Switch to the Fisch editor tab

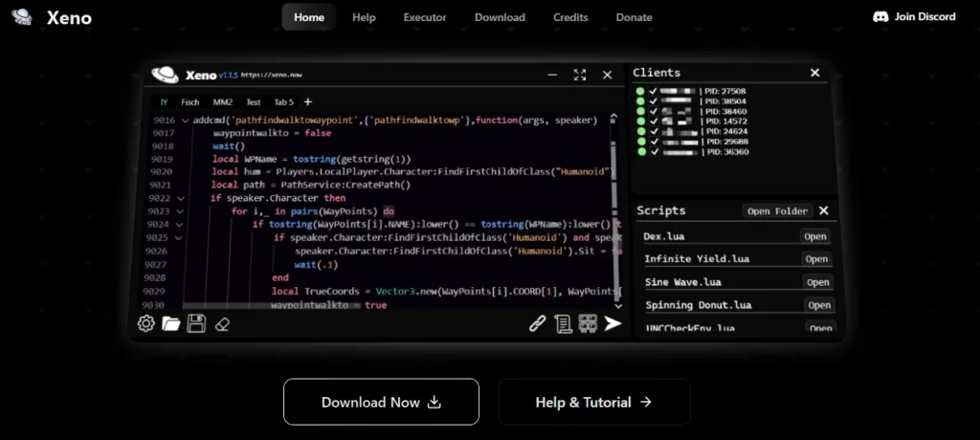tap(190, 102)
